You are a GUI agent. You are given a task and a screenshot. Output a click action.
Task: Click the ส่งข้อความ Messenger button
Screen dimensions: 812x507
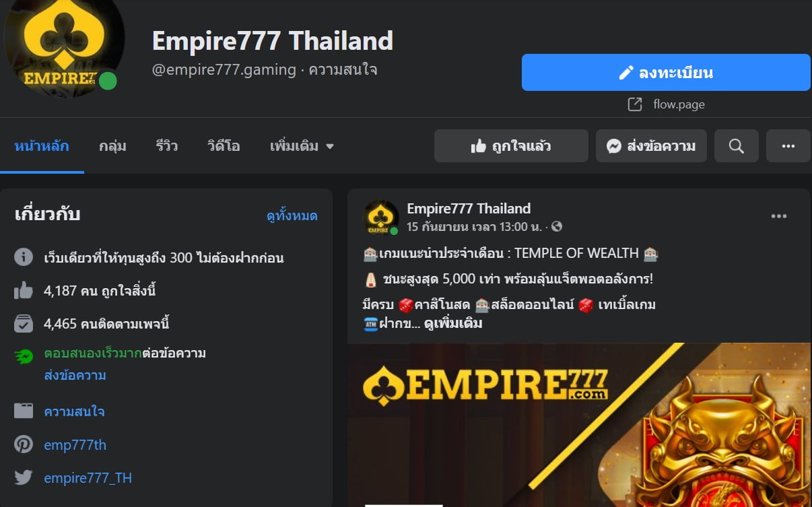tap(651, 146)
